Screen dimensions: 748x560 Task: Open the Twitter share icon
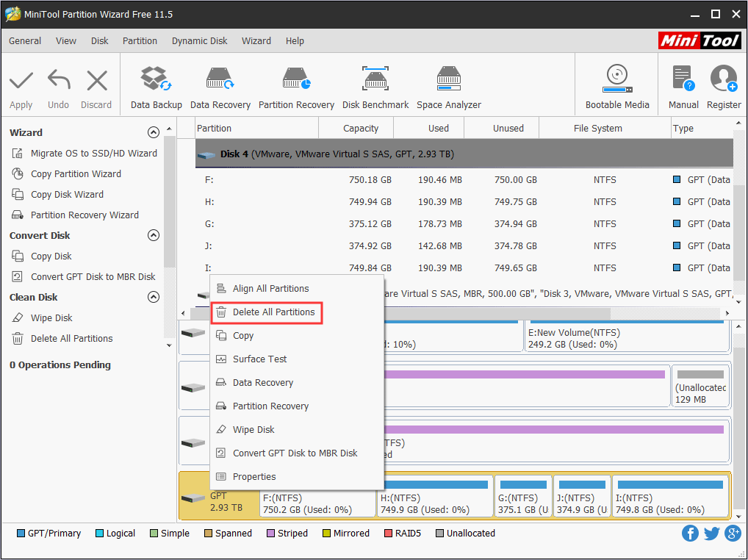(x=711, y=534)
